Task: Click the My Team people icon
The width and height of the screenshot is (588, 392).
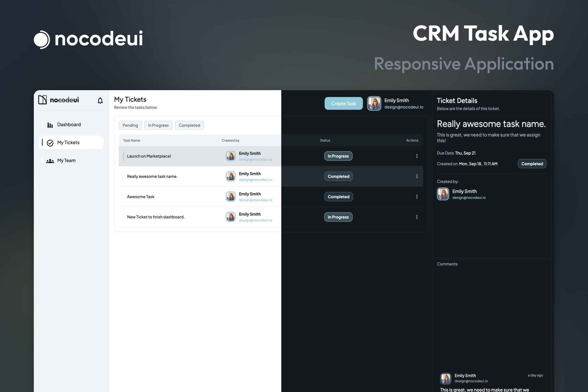Action: 50,160
